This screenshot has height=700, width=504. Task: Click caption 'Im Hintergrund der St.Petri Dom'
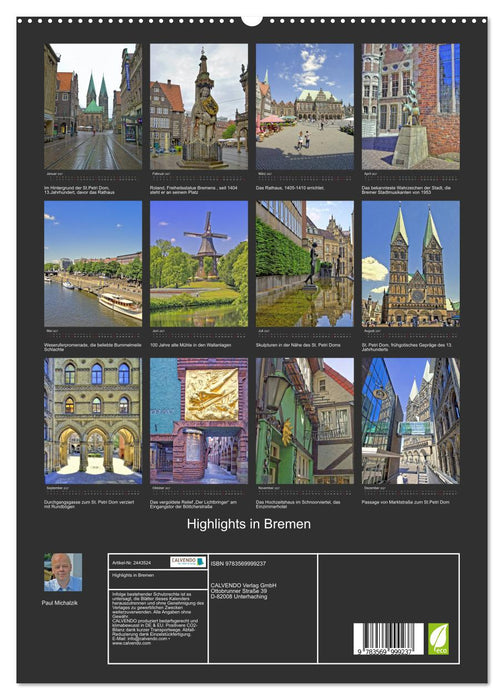pyautogui.click(x=79, y=190)
